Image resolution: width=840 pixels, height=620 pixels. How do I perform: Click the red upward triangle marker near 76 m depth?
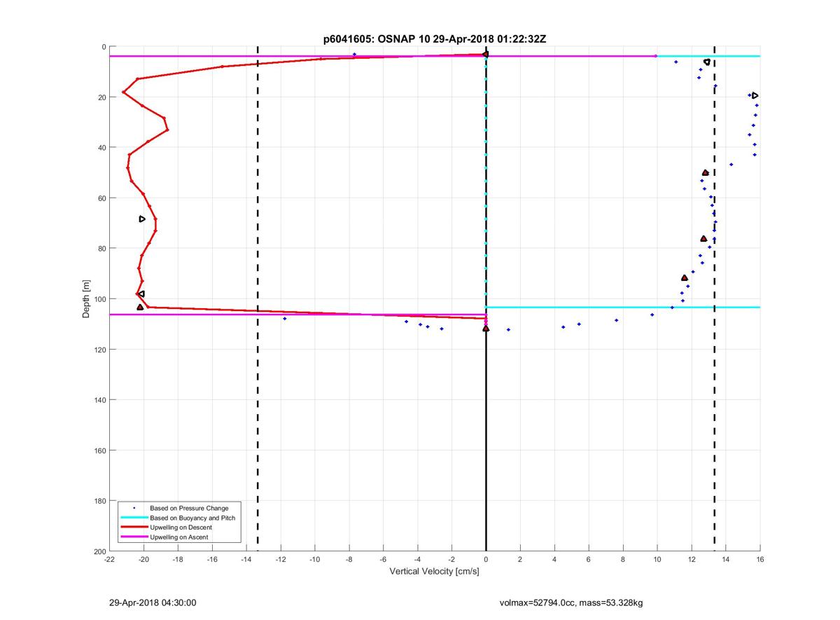tap(703, 239)
